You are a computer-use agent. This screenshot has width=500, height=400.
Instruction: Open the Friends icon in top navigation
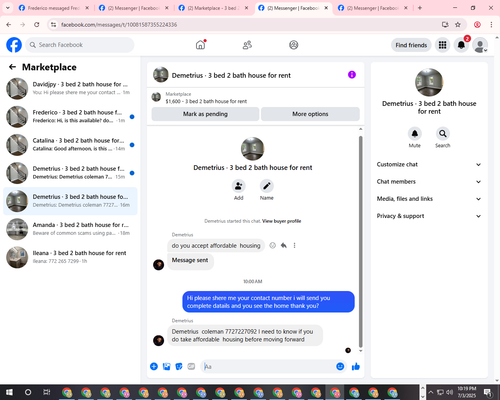247,45
